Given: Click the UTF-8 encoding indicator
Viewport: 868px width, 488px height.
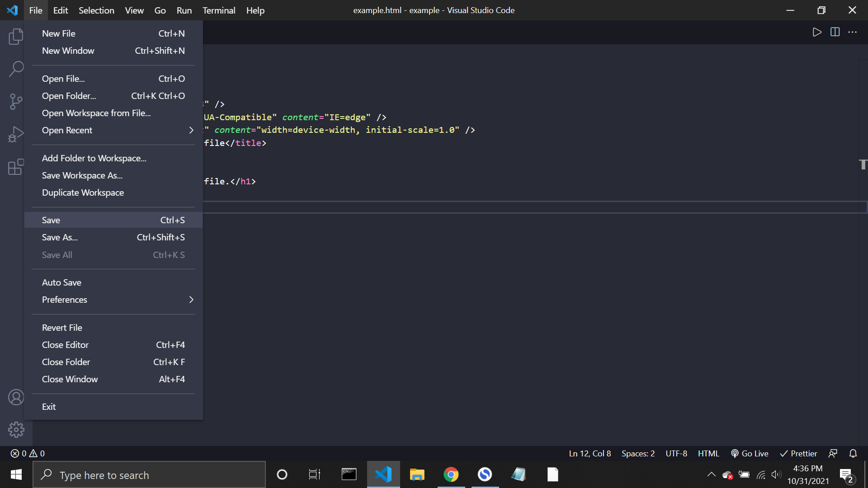Looking at the screenshot, I should [677, 454].
